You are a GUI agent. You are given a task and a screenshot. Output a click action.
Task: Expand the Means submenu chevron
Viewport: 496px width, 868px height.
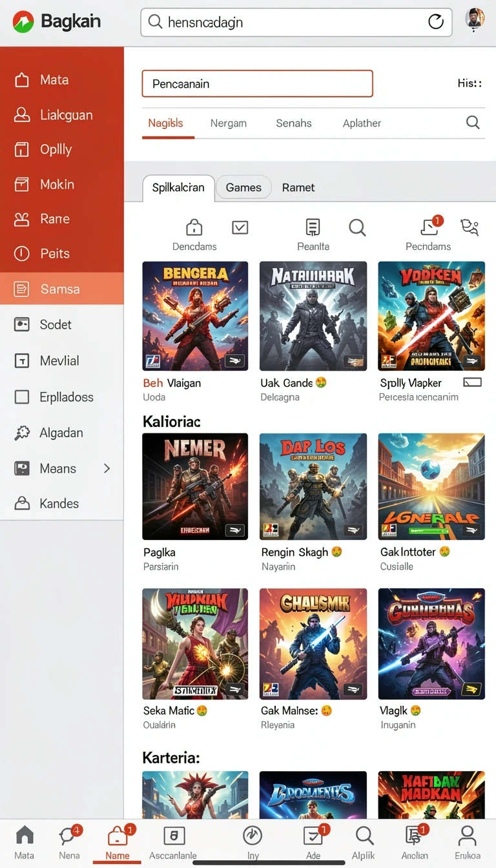[x=107, y=468]
